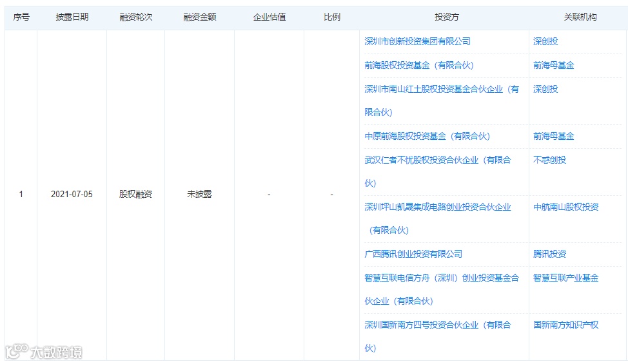This screenshot has height=364, width=628.
Task: Open 腾讯投资 related institution link
Action: tap(549, 254)
